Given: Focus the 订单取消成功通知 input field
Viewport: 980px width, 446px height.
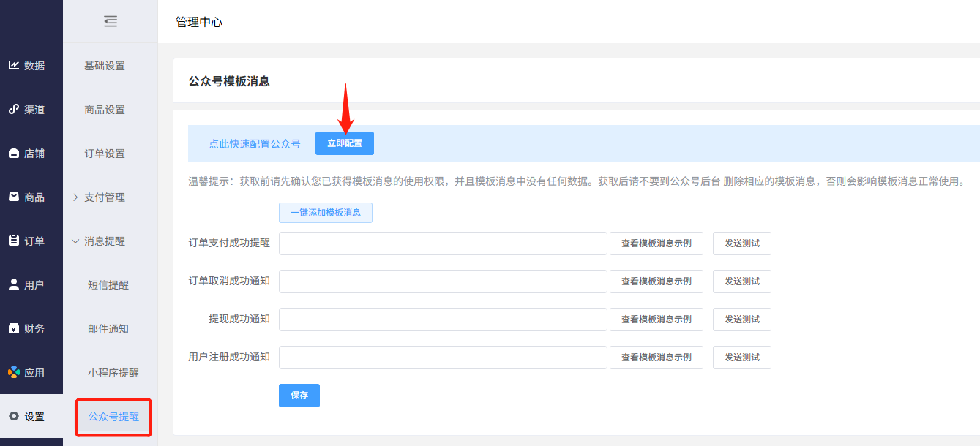Looking at the screenshot, I should click(x=443, y=281).
